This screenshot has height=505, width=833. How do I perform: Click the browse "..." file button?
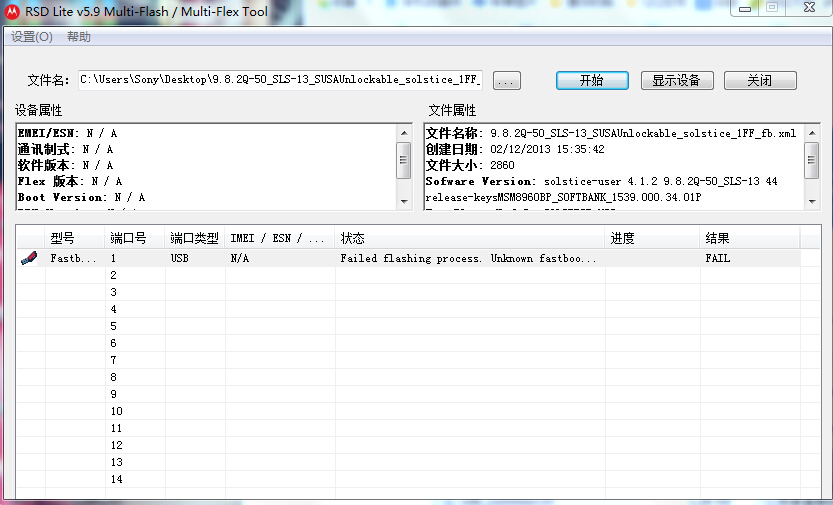pos(507,81)
